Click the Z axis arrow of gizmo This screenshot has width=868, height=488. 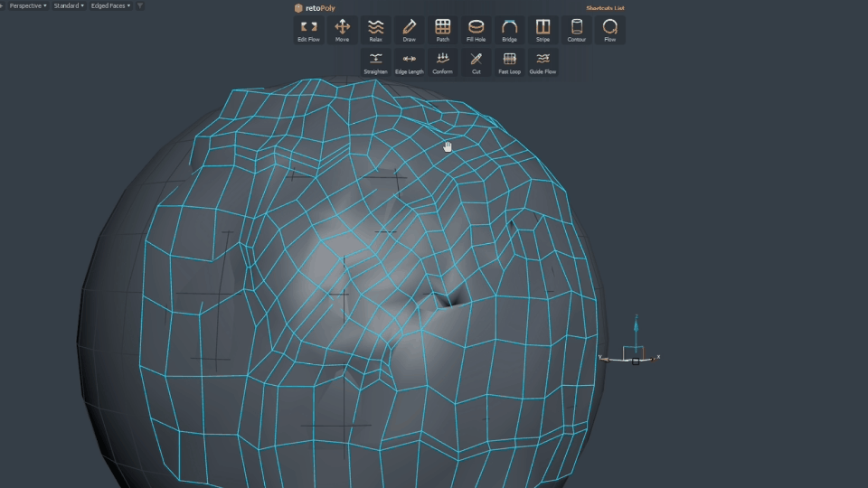pyautogui.click(x=636, y=325)
